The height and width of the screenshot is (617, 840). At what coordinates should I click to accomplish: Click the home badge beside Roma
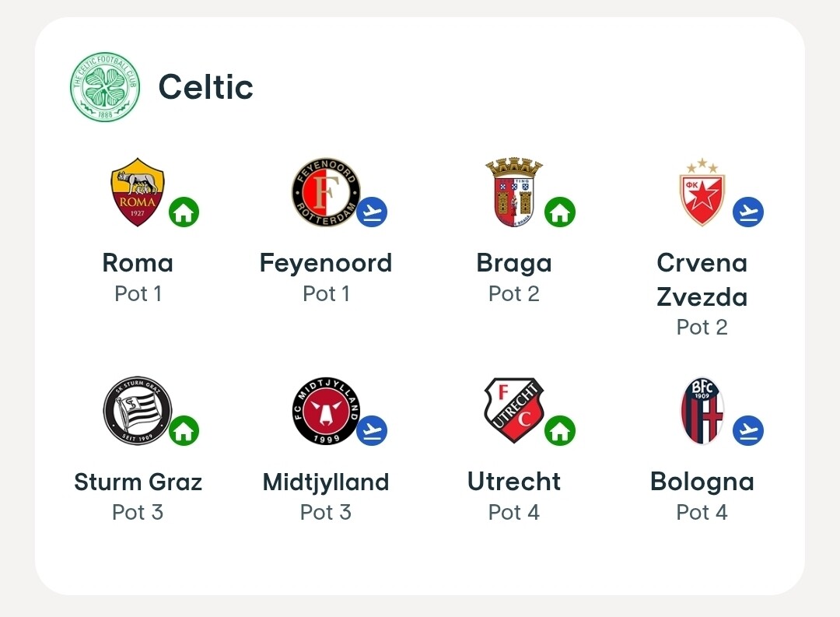(184, 212)
